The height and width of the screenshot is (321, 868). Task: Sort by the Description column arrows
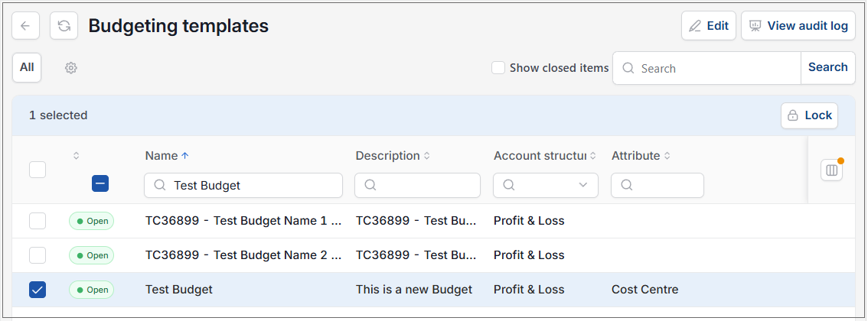coord(427,156)
